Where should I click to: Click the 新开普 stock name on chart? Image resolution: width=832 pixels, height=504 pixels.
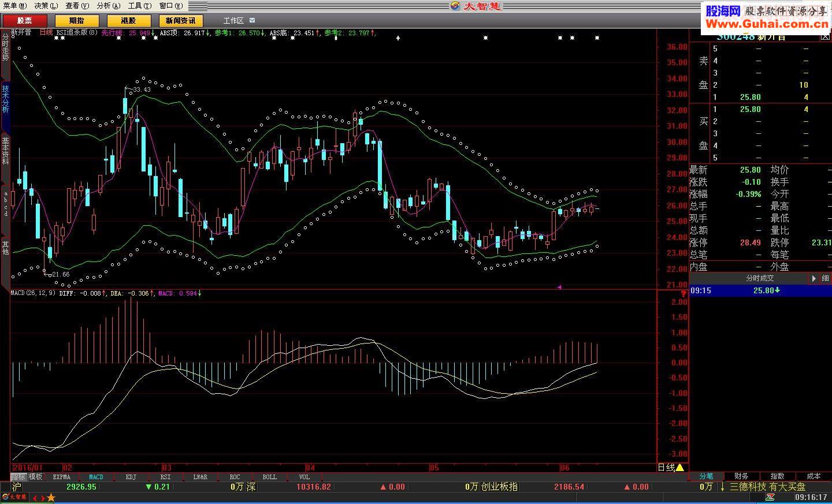pos(21,33)
